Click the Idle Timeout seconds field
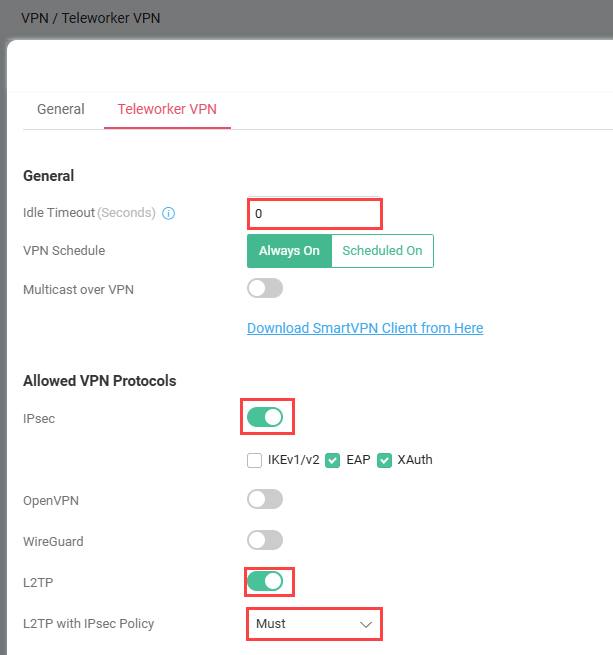Image resolution: width=613 pixels, height=655 pixels. pyautogui.click(x=314, y=213)
